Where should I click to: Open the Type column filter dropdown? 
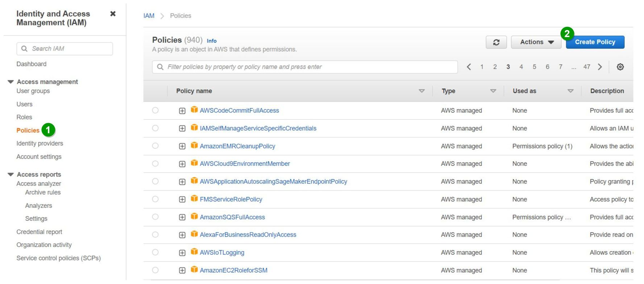tap(493, 91)
